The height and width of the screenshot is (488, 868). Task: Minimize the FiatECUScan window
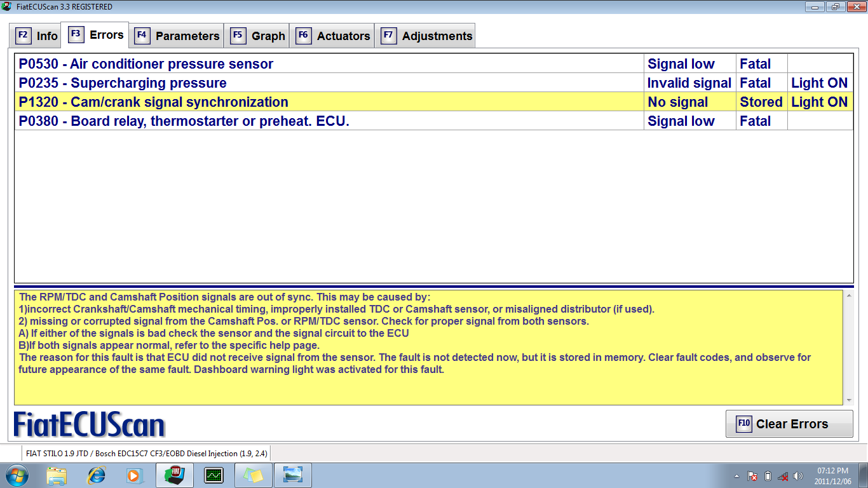pos(814,6)
